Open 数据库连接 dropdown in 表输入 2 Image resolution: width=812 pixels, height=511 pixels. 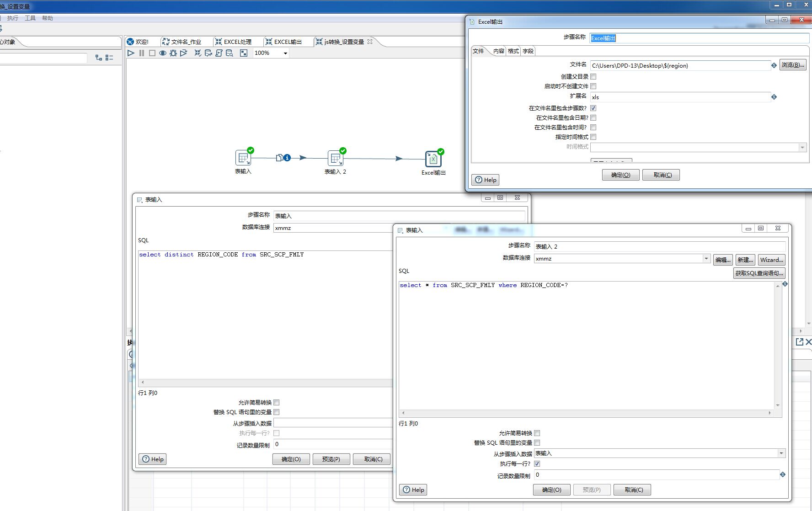706,259
